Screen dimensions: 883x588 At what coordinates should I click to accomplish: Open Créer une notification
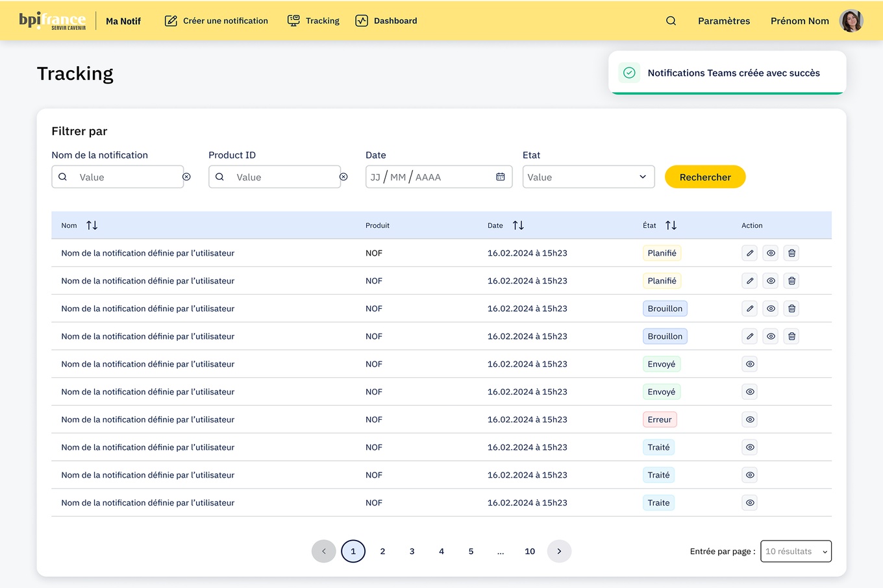(216, 21)
